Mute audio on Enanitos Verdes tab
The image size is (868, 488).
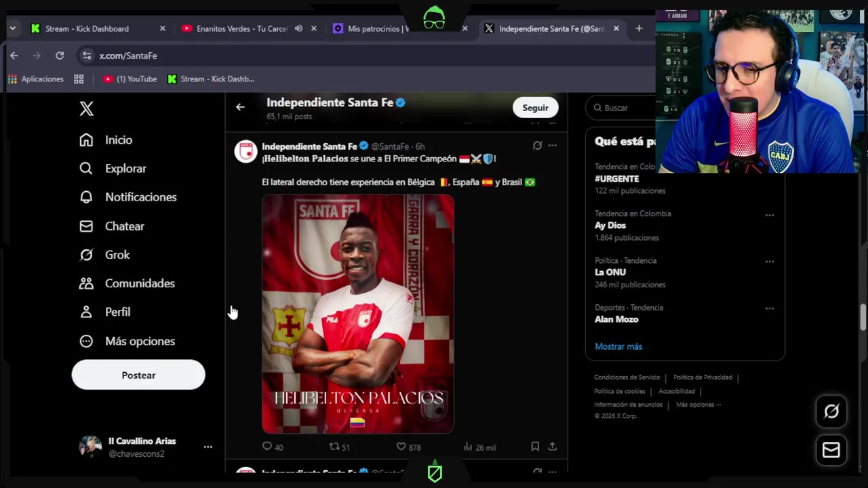coord(298,28)
